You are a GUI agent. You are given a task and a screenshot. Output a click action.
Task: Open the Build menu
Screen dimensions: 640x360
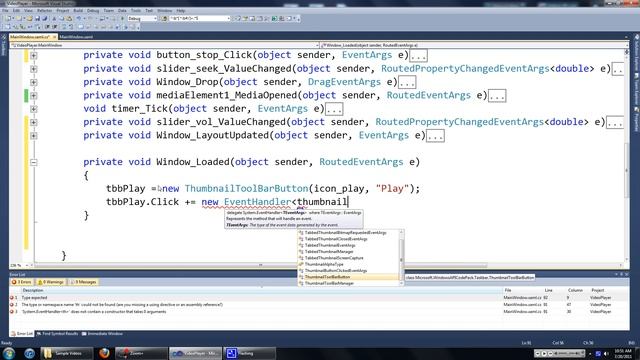tap(78, 10)
